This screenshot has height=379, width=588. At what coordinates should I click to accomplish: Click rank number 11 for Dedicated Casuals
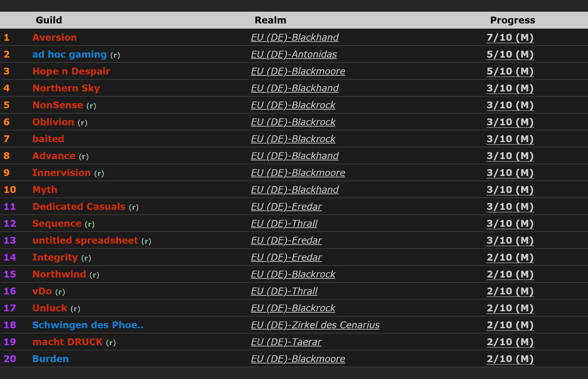click(10, 207)
